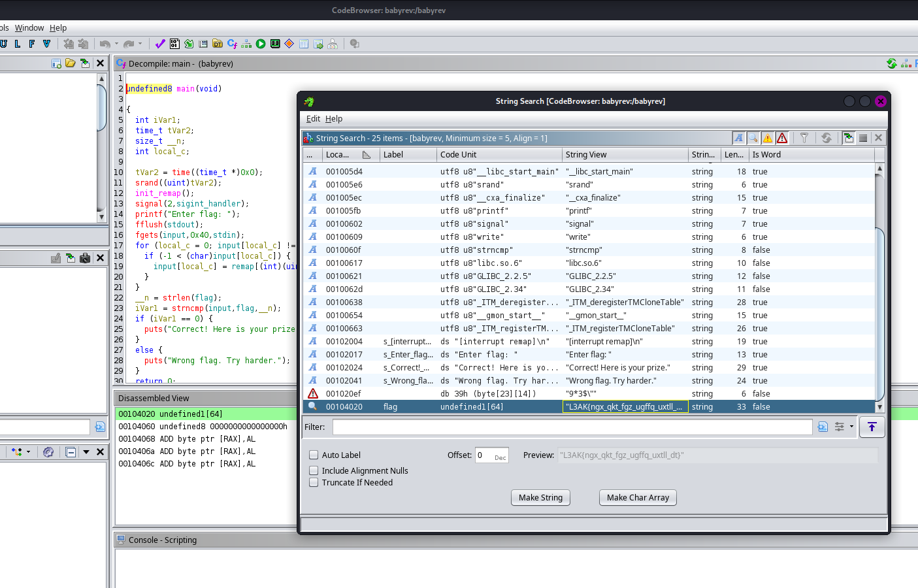Open the memory map chip icon

(x=275, y=44)
